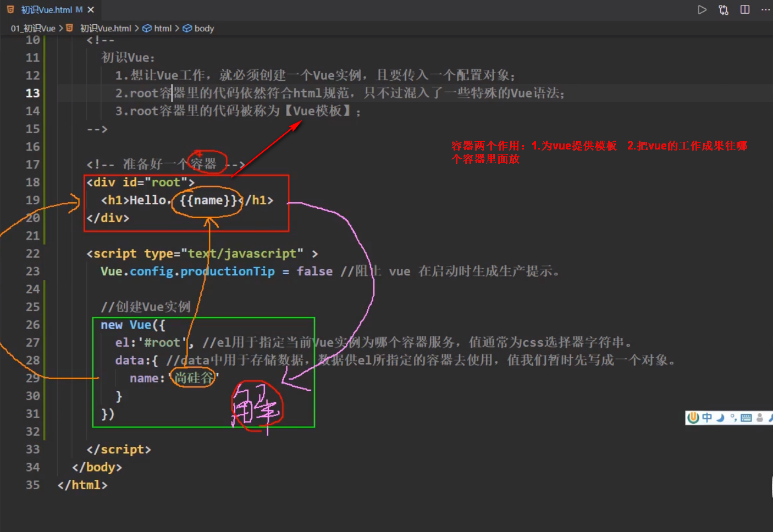The height and width of the screenshot is (532, 773).
Task: Open changes with the compare icon
Action: tap(724, 9)
